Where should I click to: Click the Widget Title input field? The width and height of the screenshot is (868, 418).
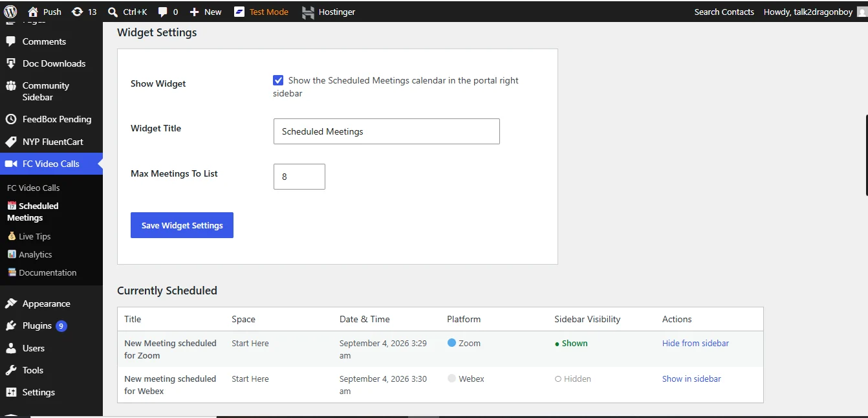[387, 131]
